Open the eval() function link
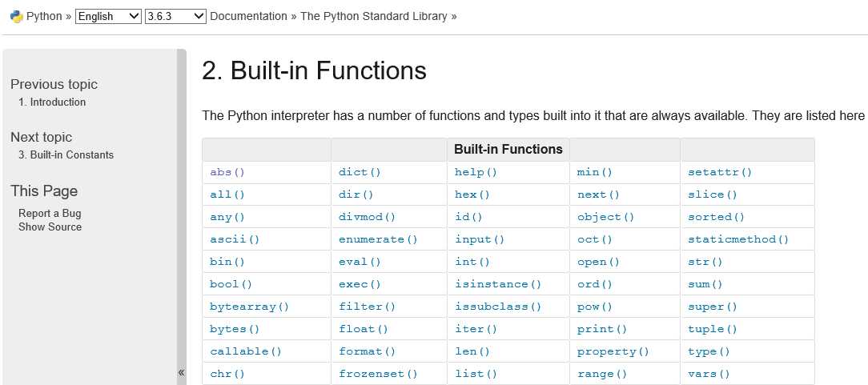This screenshot has width=868, height=385. [x=360, y=262]
